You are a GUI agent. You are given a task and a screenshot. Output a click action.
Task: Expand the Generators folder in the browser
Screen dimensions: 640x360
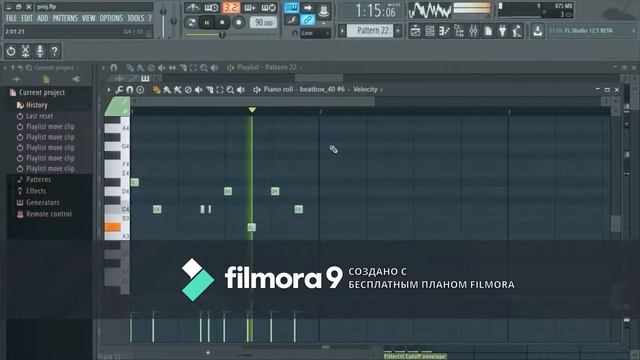[42, 202]
